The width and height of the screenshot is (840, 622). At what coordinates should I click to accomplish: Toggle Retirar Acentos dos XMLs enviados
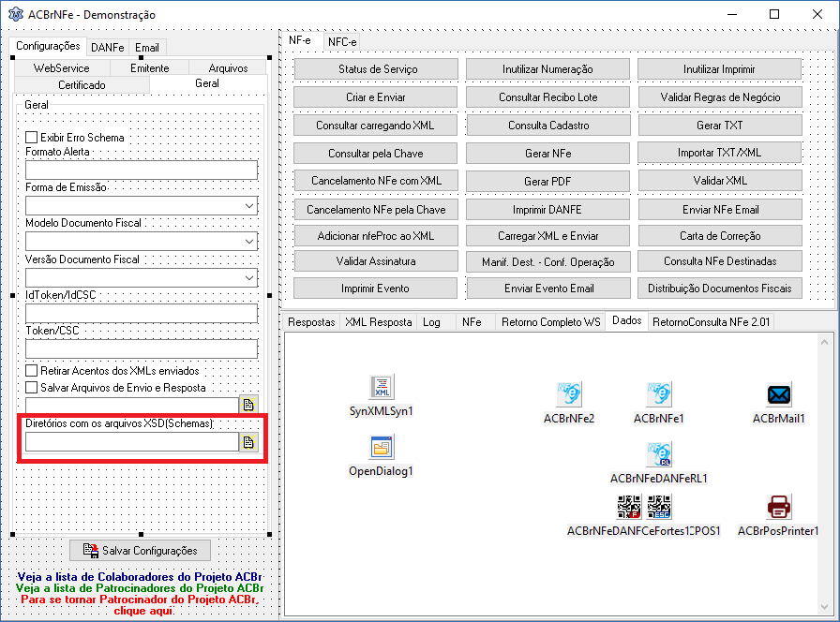32,370
